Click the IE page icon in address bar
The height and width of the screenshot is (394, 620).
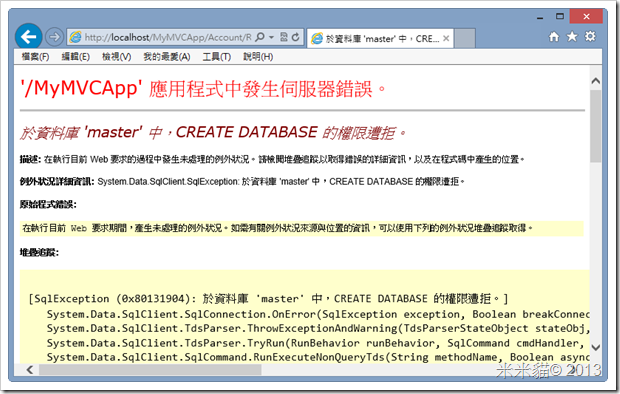(75, 37)
